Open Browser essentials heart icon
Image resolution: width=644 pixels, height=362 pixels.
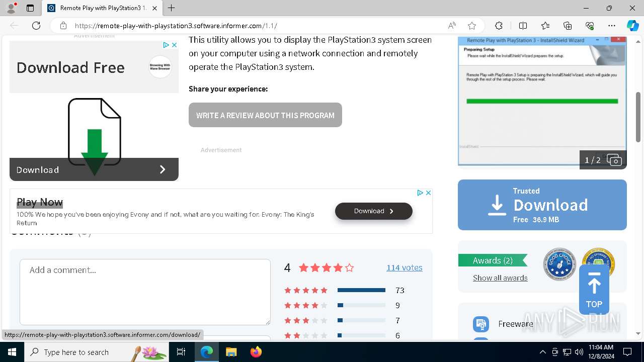[590, 26]
